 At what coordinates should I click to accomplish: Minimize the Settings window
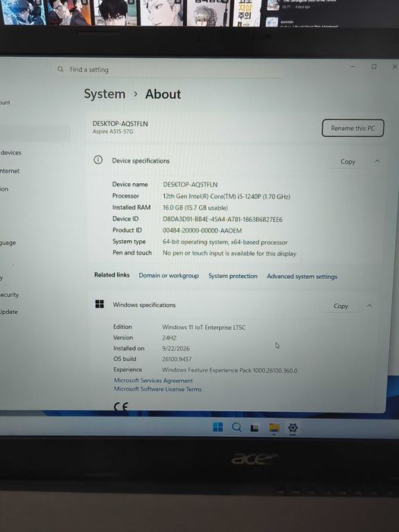[x=353, y=66]
